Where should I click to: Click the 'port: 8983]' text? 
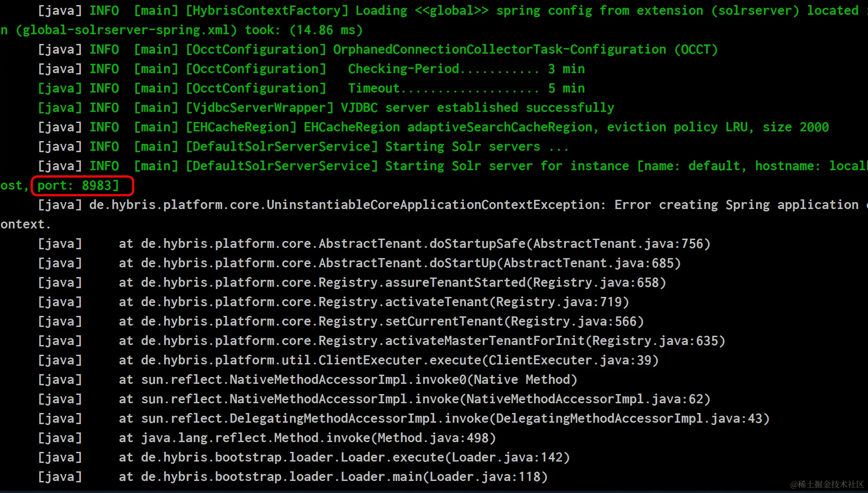coord(78,186)
